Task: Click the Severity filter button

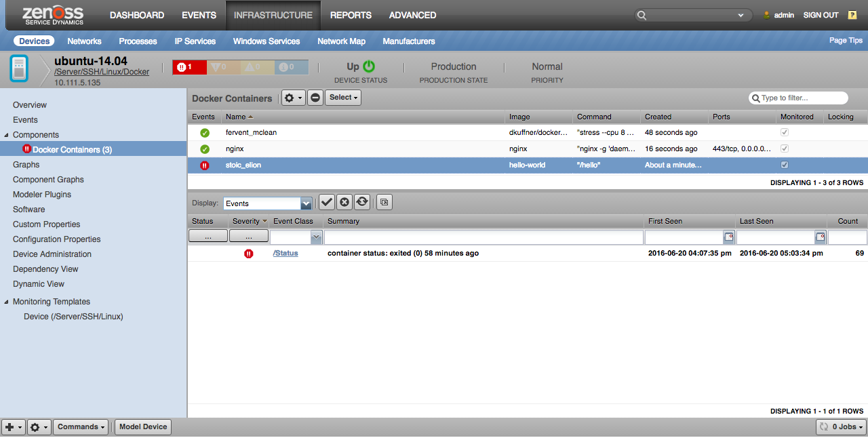Action: (x=248, y=237)
